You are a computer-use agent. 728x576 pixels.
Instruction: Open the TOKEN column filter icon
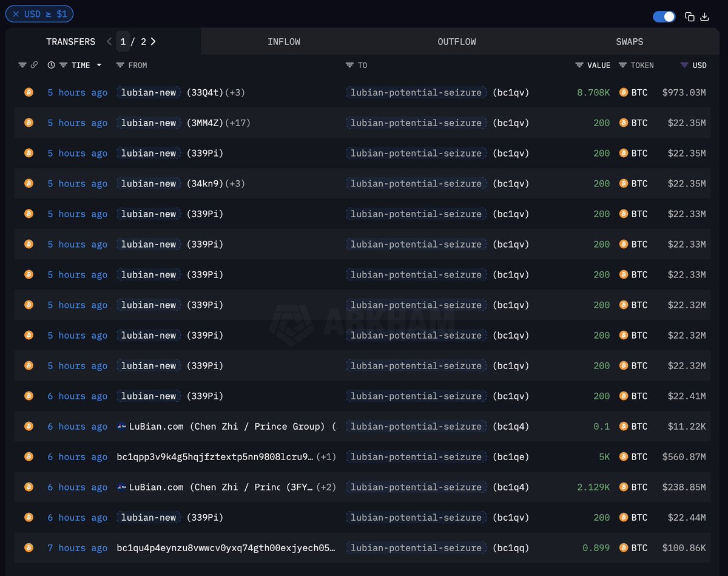click(x=623, y=65)
